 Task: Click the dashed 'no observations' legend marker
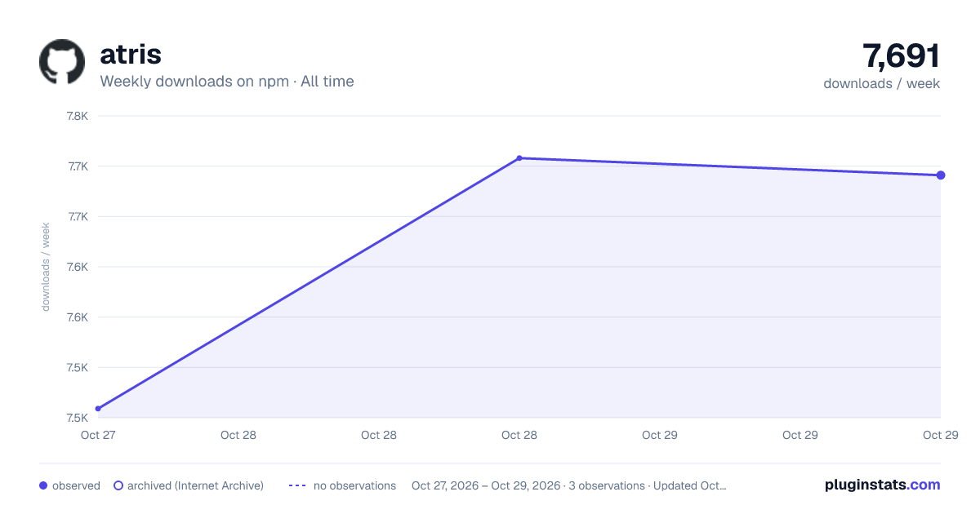tap(297, 485)
